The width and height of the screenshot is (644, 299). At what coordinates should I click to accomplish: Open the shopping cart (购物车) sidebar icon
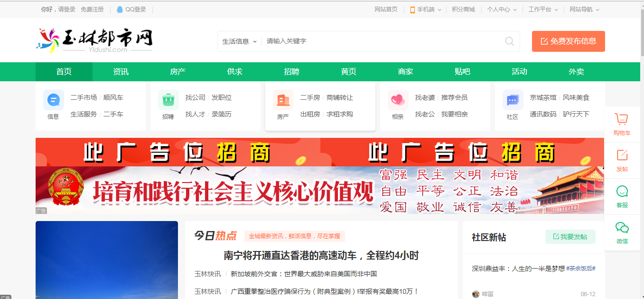point(622,119)
